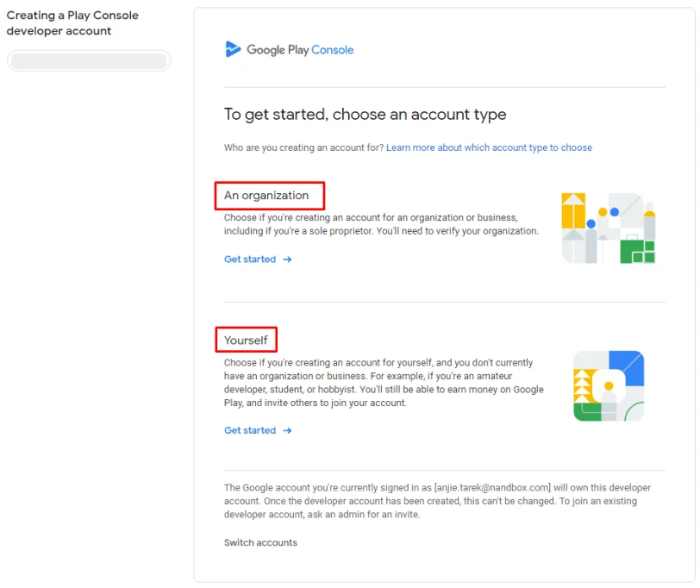Click Get started under An organization
Image resolution: width=700 pixels, height=588 pixels.
pyautogui.click(x=250, y=260)
